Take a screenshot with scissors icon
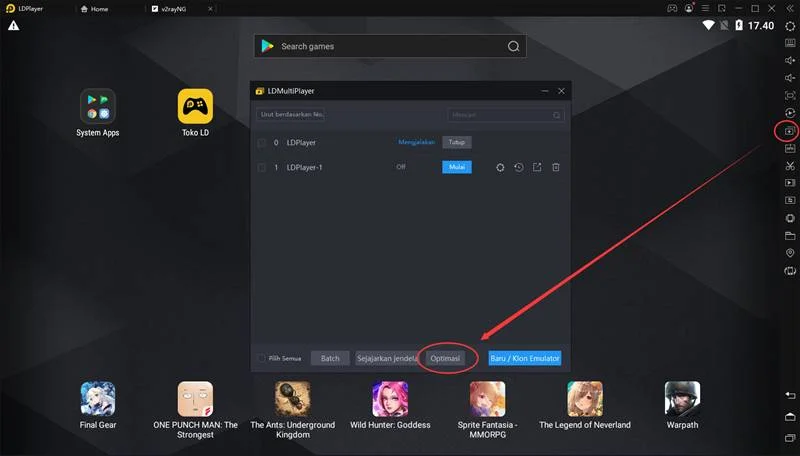 coord(790,166)
